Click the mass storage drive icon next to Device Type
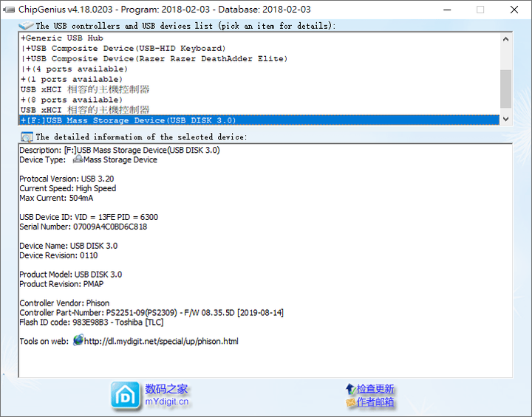This screenshot has height=417, width=532. pyautogui.click(x=78, y=159)
